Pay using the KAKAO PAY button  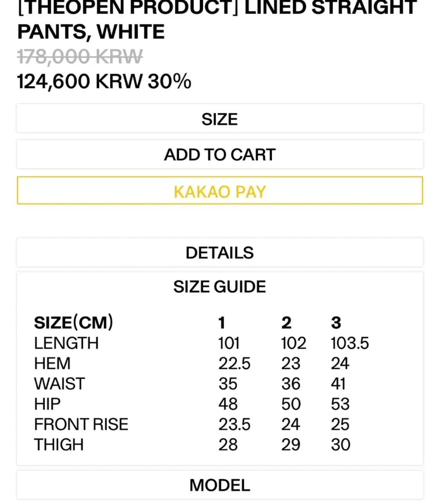point(219,191)
